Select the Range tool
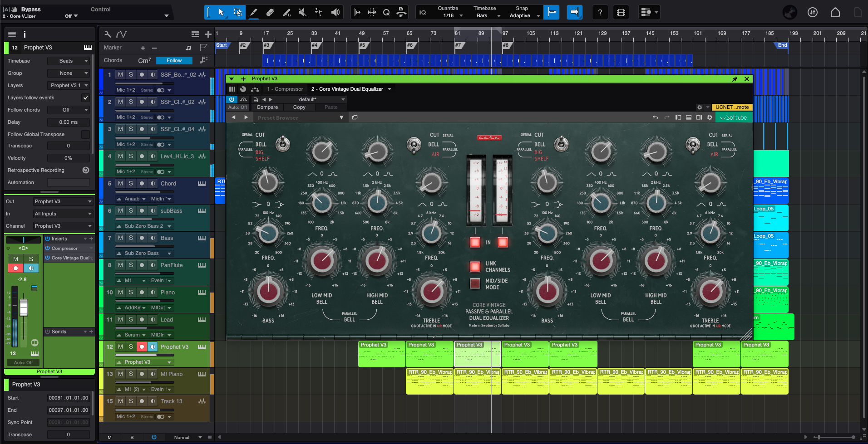This screenshot has width=868, height=444. tap(237, 12)
